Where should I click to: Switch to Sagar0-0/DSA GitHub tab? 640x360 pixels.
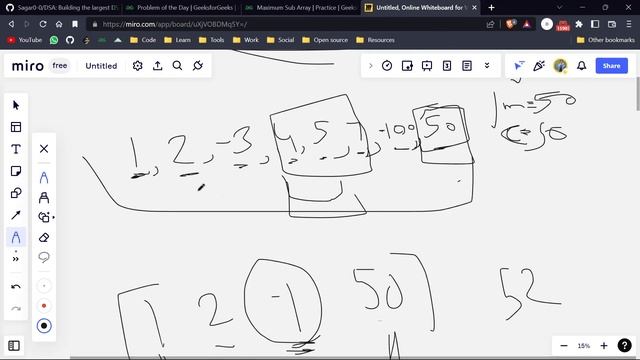[x=62, y=7]
